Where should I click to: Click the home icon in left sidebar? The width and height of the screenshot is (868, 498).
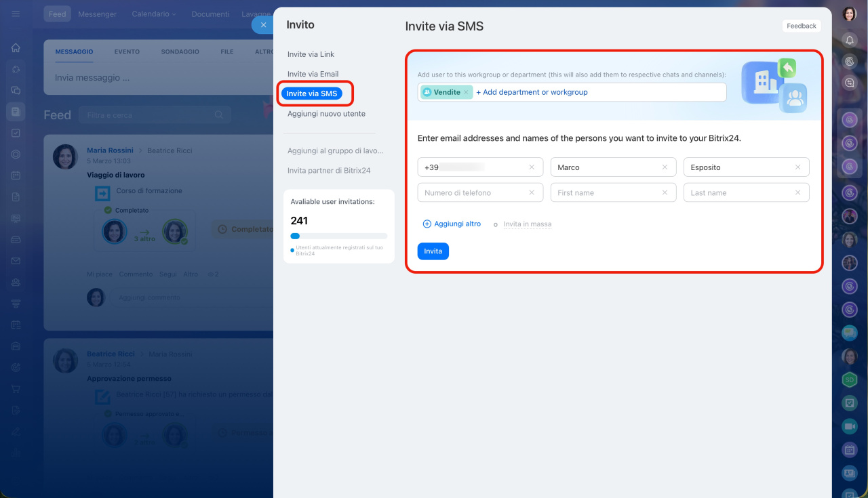[16, 48]
